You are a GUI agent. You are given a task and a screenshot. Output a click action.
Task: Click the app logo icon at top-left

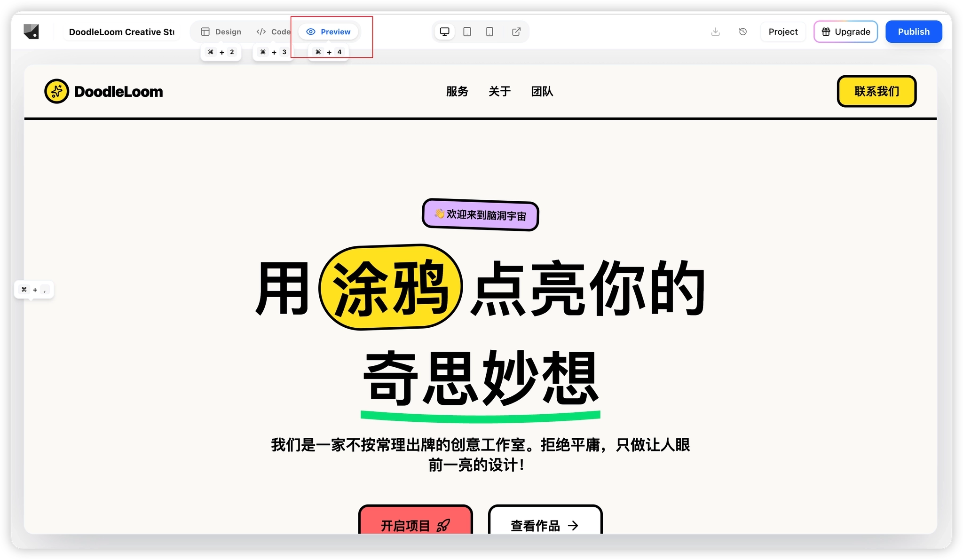(x=31, y=32)
